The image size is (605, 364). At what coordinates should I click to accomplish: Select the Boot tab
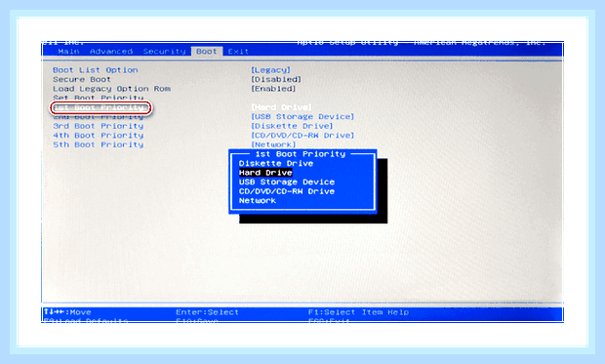[x=207, y=52]
